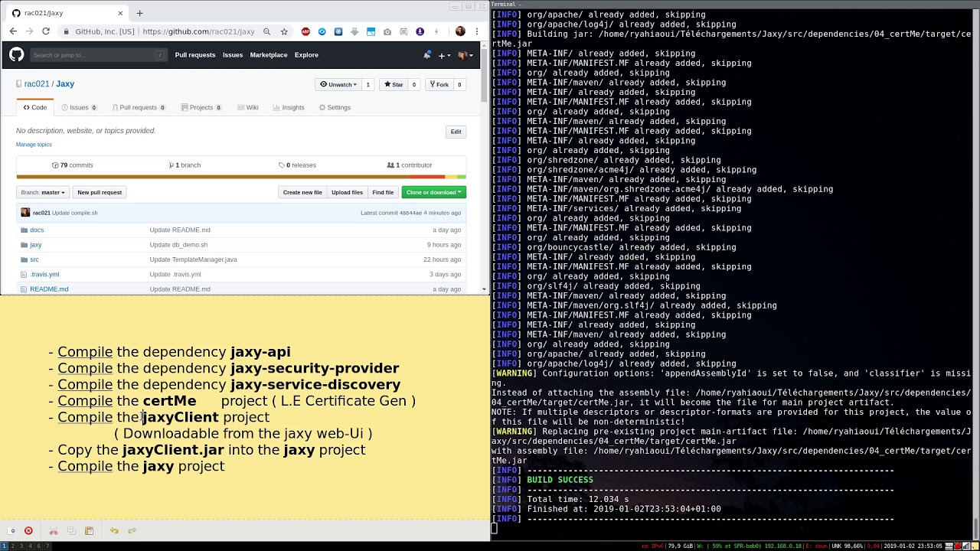Click Upload files button
This screenshot has height=551, width=980.
(347, 192)
